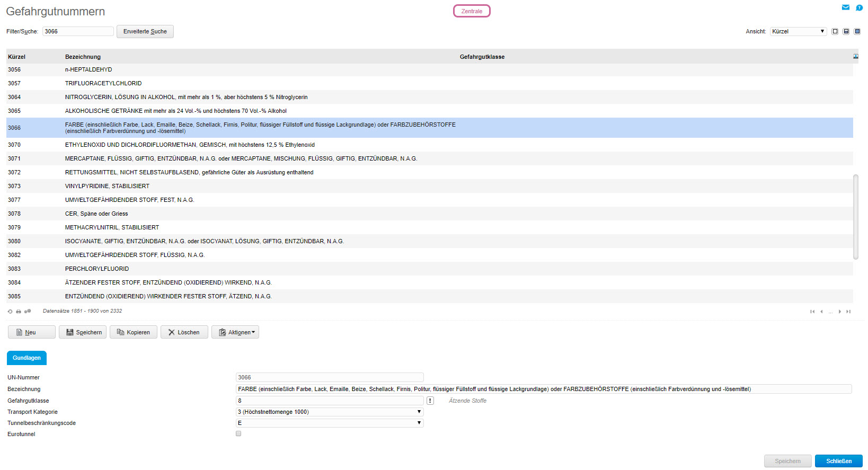Screen dimensions: 868x470
Task: Click the two-dots icon beside the printer icon
Action: 28,311
